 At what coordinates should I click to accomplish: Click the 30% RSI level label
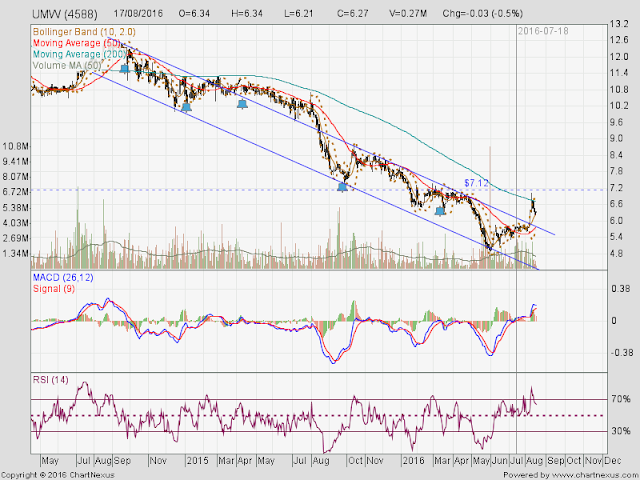click(x=621, y=431)
